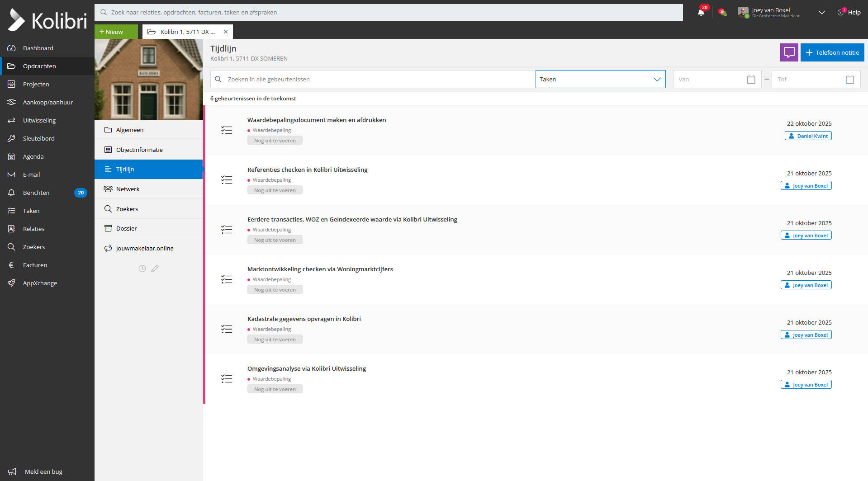This screenshot has height=481, width=868.
Task: Click the pencil edit icon in side panel
Action: point(155,269)
